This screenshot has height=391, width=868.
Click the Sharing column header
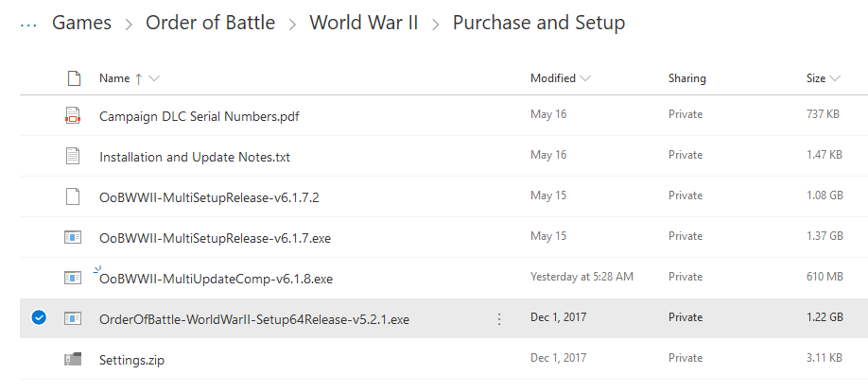pyautogui.click(x=686, y=78)
